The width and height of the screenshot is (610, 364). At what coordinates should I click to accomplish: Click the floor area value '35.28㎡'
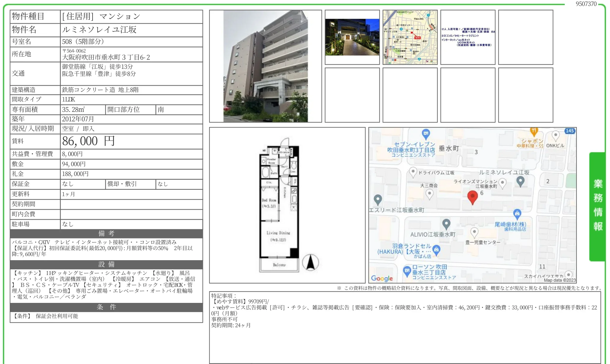coord(73,109)
